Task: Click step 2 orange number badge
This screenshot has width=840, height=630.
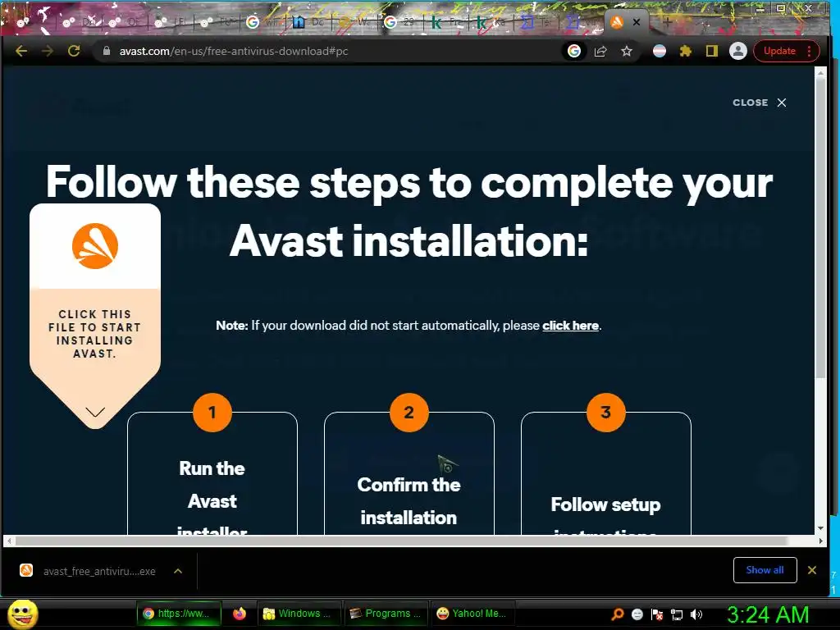Action: [x=409, y=412]
